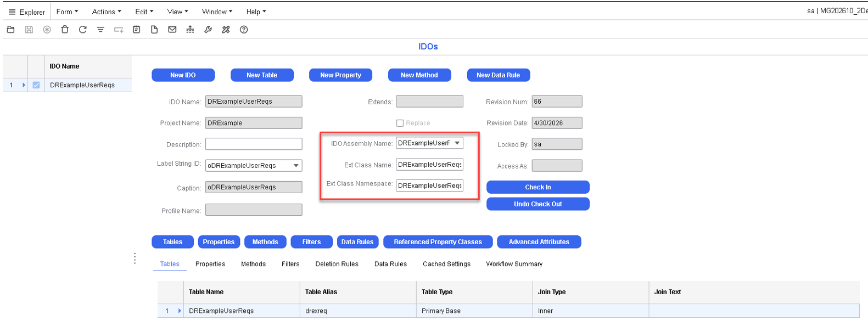Toggle the Replace checkbox
The width and height of the screenshot is (868, 326).
(400, 123)
